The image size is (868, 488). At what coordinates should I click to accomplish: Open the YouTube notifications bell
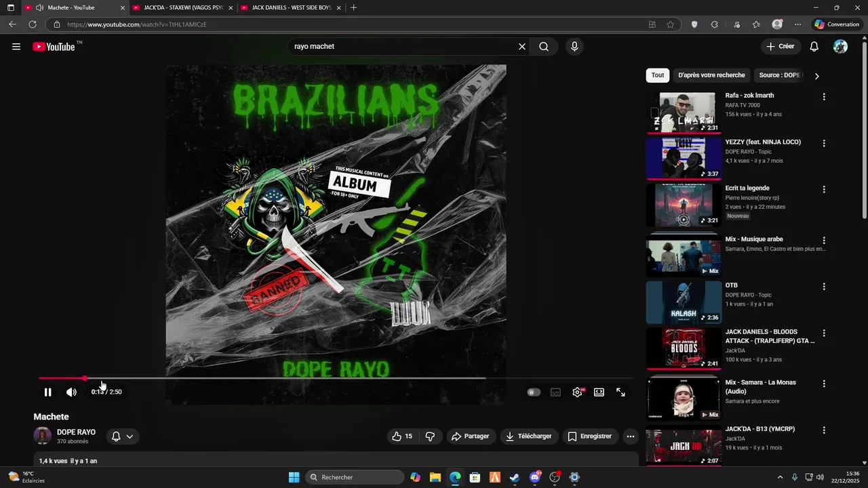pyautogui.click(x=814, y=47)
